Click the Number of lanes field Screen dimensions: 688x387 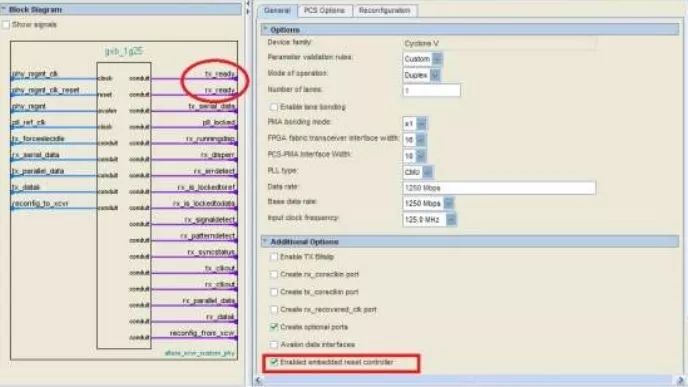coord(431,90)
